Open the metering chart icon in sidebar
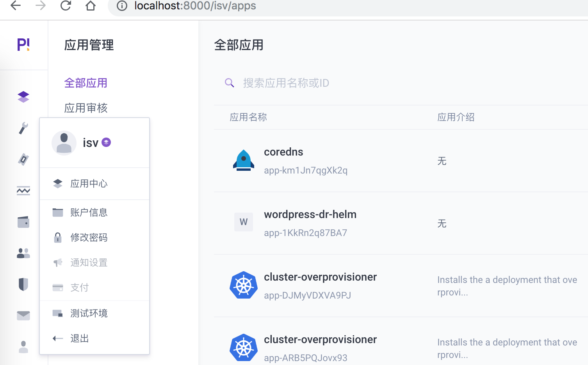This screenshot has width=588, height=365. 23,191
